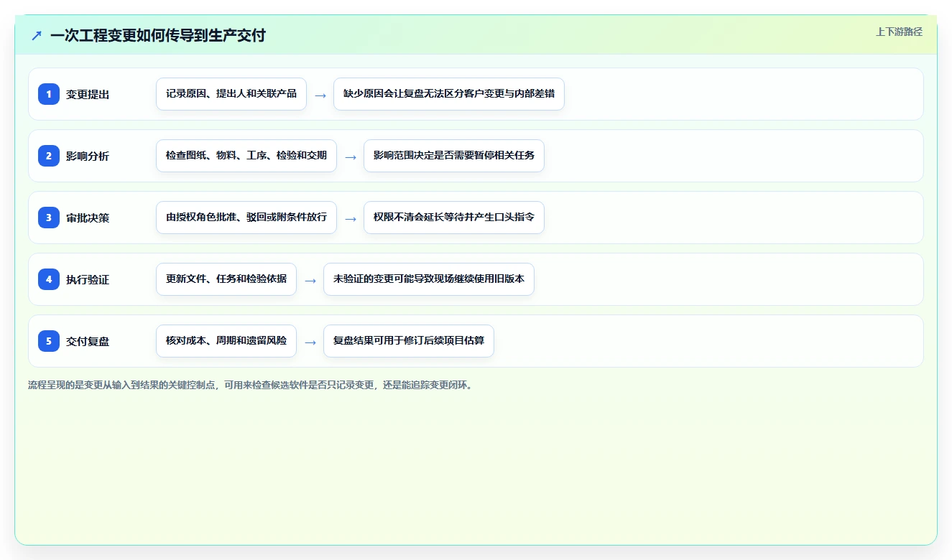Click the box 影响范围决定是否需要暂停相关任务

point(454,156)
